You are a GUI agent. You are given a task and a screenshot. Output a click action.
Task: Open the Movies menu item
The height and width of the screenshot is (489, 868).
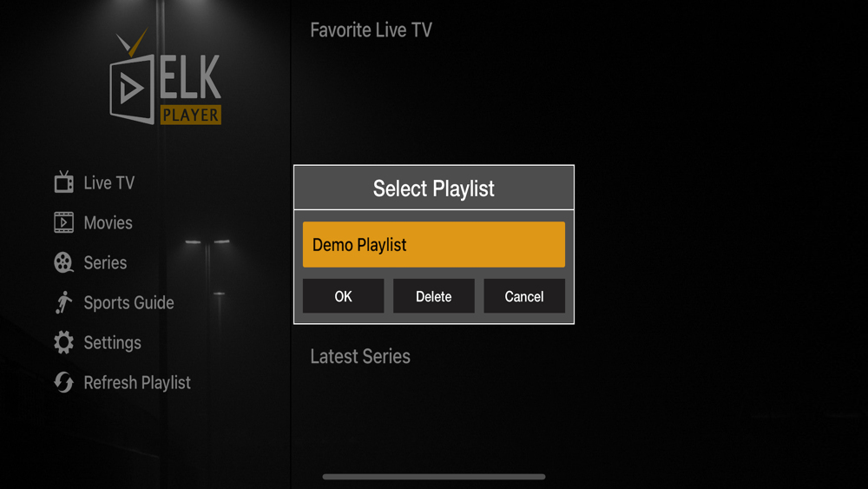tap(108, 222)
